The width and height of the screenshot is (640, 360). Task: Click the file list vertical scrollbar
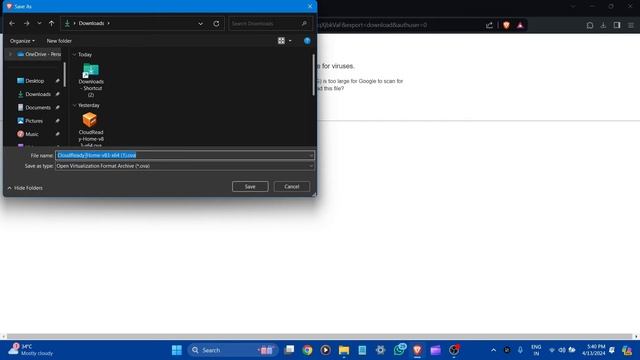(x=313, y=75)
